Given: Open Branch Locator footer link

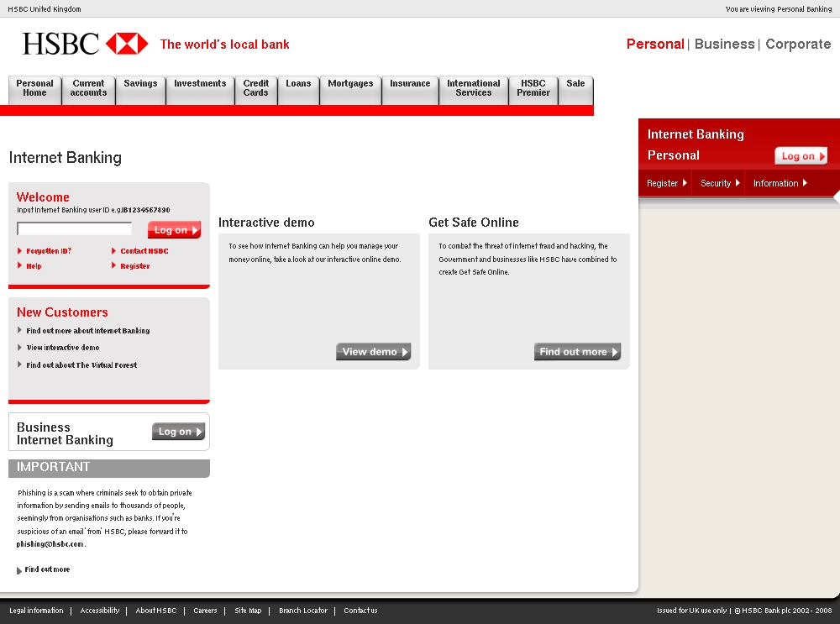Looking at the screenshot, I should pos(303,610).
